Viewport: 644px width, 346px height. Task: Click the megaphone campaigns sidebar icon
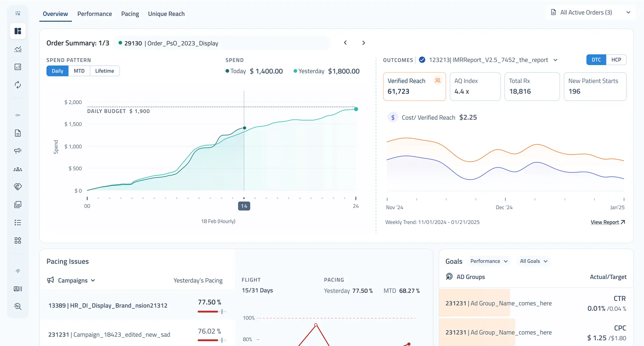pos(18,151)
